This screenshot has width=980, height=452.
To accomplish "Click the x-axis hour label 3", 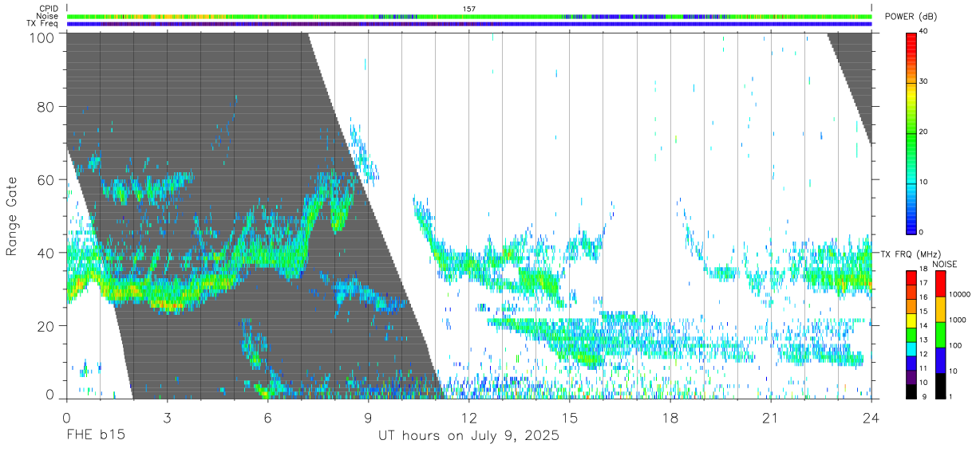I will point(167,418).
